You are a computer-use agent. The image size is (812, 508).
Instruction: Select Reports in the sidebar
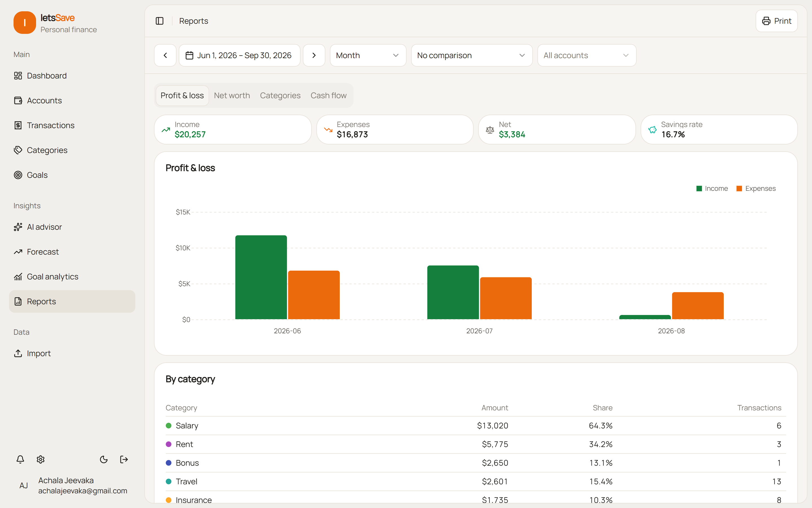72,301
